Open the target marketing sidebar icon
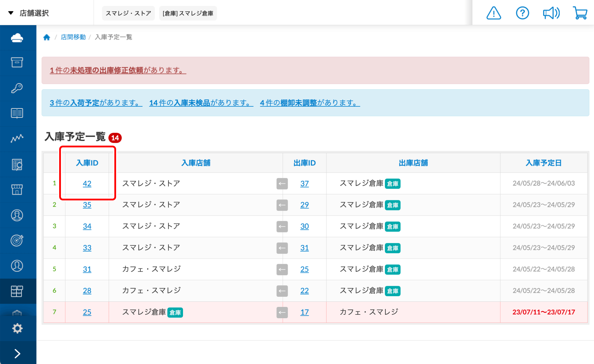Screen dimensions: 594x364 pos(17,240)
